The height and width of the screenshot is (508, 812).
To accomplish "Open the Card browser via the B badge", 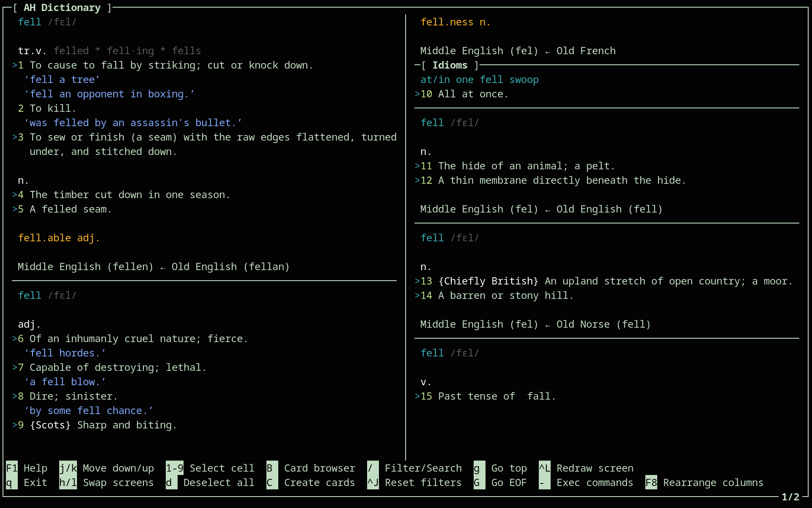I will point(271,468).
